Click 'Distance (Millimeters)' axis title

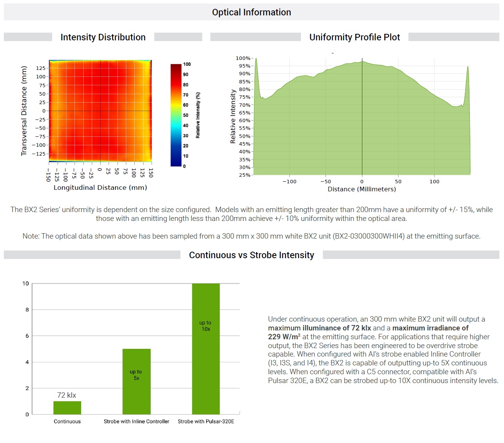tap(362, 189)
